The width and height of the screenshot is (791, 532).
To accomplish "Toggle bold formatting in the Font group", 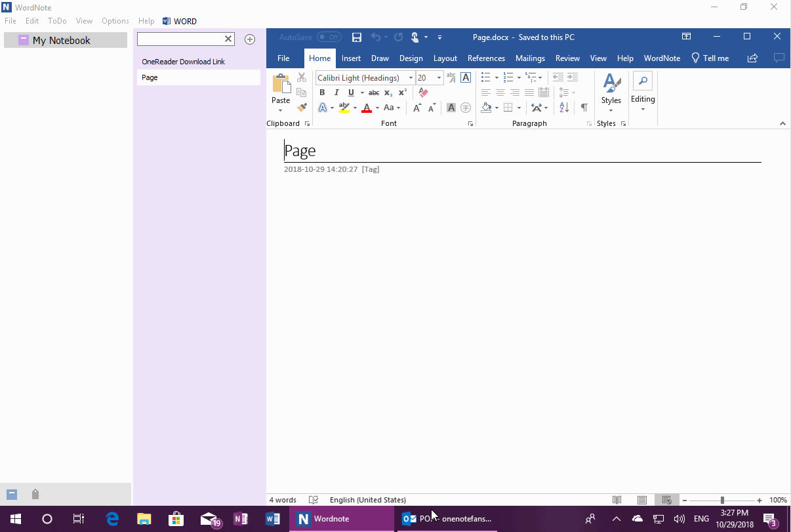I will point(322,92).
